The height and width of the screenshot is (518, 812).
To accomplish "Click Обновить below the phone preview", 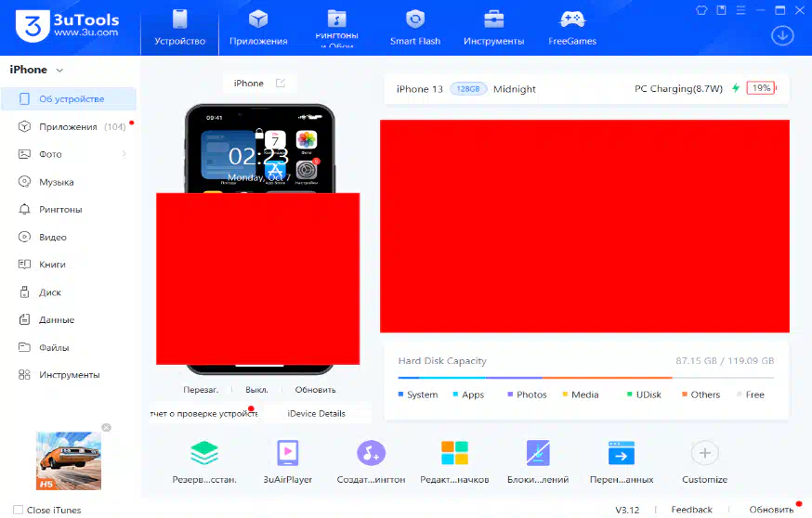I will (x=315, y=390).
